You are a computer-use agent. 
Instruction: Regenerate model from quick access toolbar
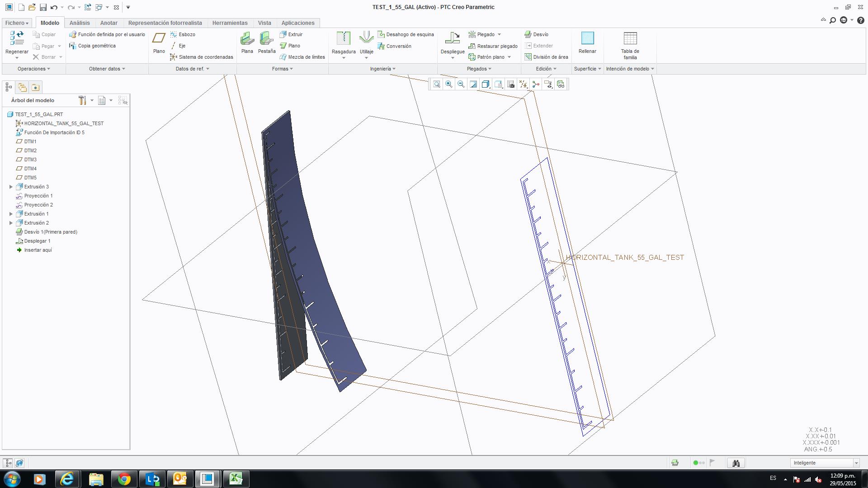coord(88,7)
